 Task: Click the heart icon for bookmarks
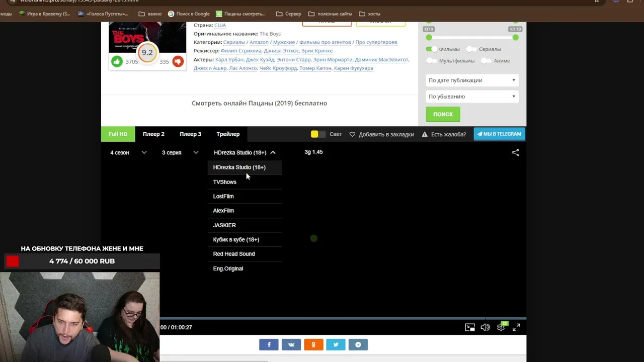point(352,134)
